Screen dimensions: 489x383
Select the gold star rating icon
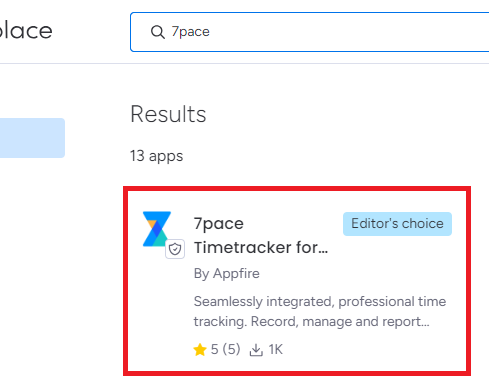pos(200,350)
